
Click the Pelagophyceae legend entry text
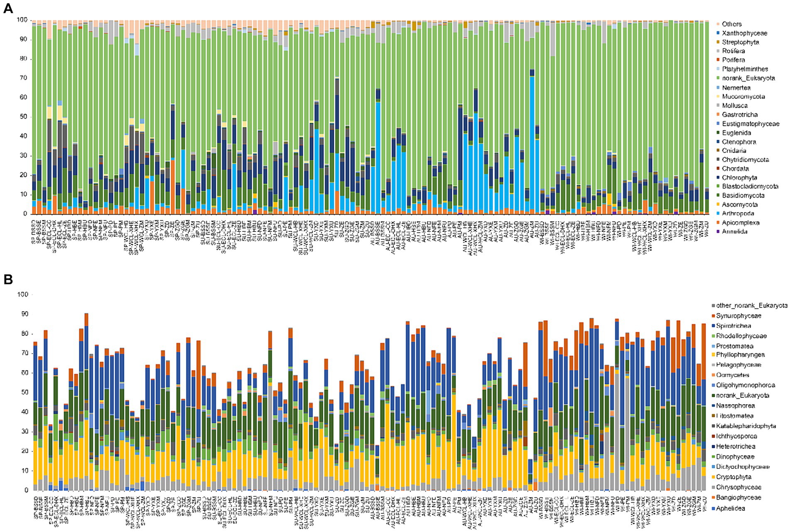(x=739, y=365)
